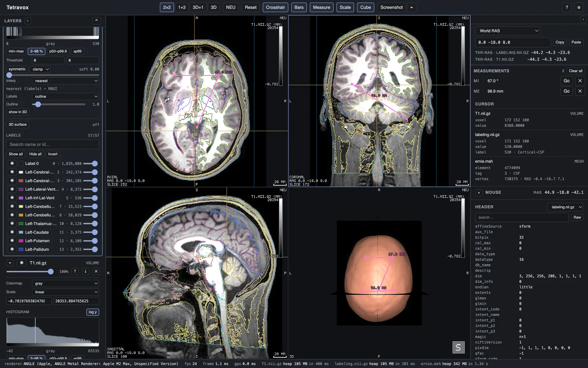Open the Screenshot options dropdown arrow

click(412, 7)
